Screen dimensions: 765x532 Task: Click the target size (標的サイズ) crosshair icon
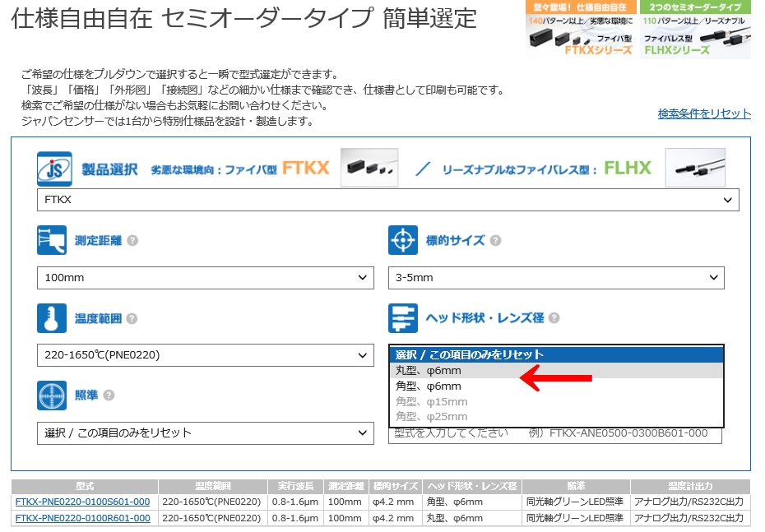click(403, 240)
